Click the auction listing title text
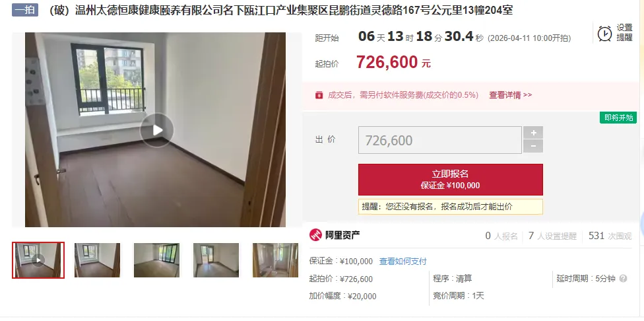The height and width of the screenshot is (321, 644). (281, 11)
